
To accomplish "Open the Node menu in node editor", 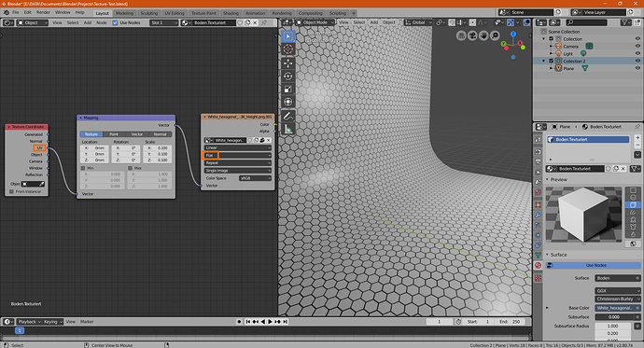I will point(102,22).
